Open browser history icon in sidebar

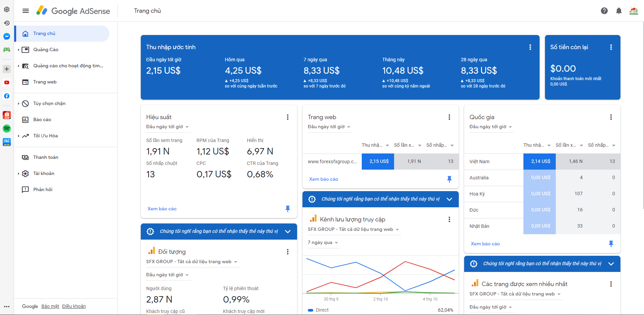(x=7, y=23)
